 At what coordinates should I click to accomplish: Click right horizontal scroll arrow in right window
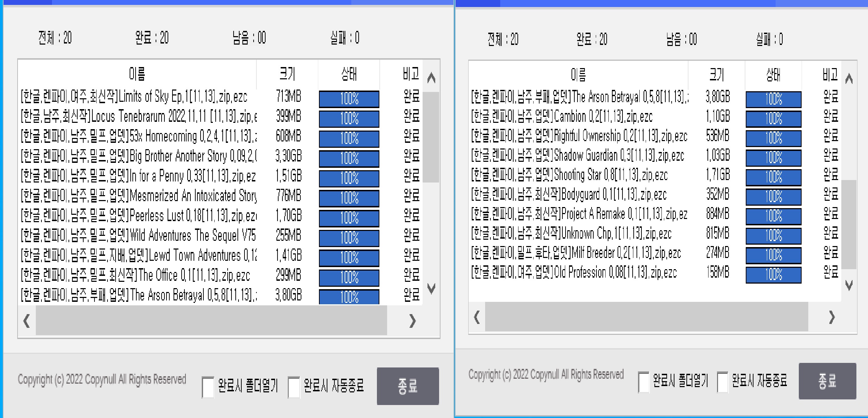click(831, 317)
